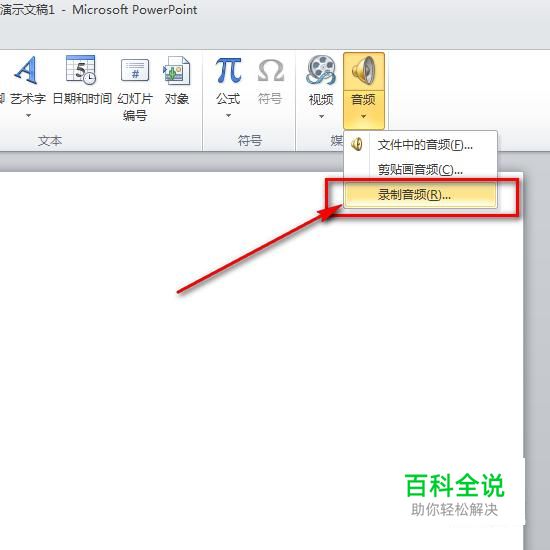550x550 pixels.
Task: Click the 幻灯片编号 slide number icon
Action: pyautogui.click(x=135, y=70)
